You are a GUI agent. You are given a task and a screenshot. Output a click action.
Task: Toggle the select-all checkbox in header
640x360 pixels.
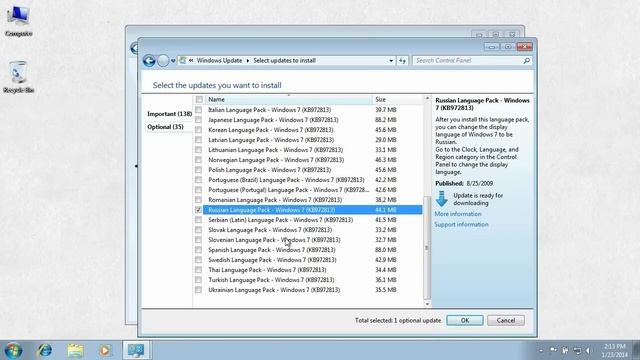coord(199,100)
